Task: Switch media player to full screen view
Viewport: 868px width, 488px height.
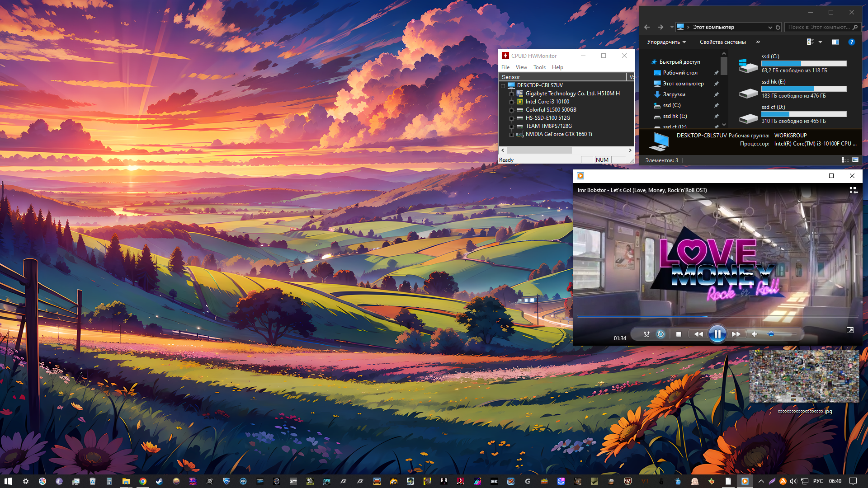Action: pos(850,330)
